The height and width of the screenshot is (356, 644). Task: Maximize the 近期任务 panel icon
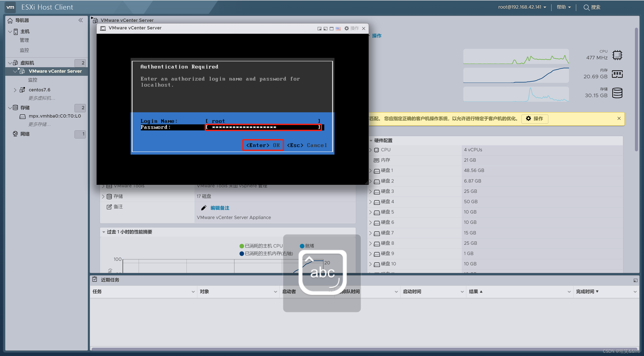click(635, 280)
